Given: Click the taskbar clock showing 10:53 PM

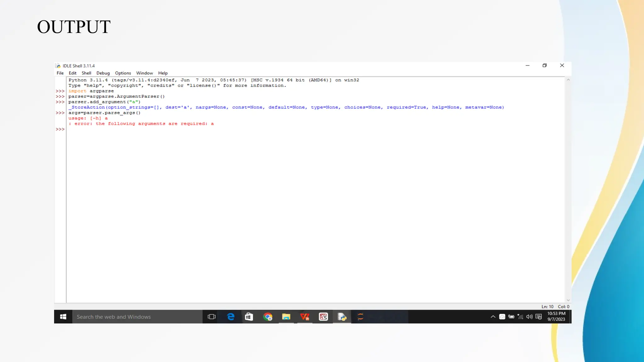Looking at the screenshot, I should point(556,316).
